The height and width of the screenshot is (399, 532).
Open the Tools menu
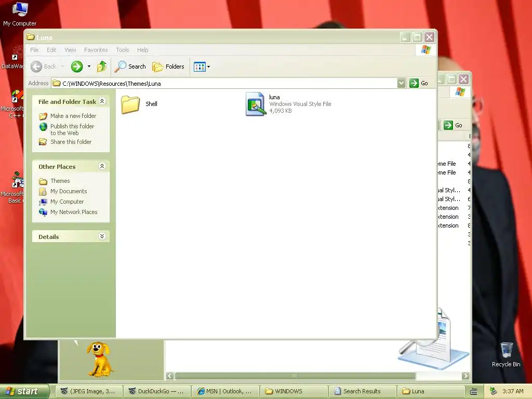click(123, 50)
